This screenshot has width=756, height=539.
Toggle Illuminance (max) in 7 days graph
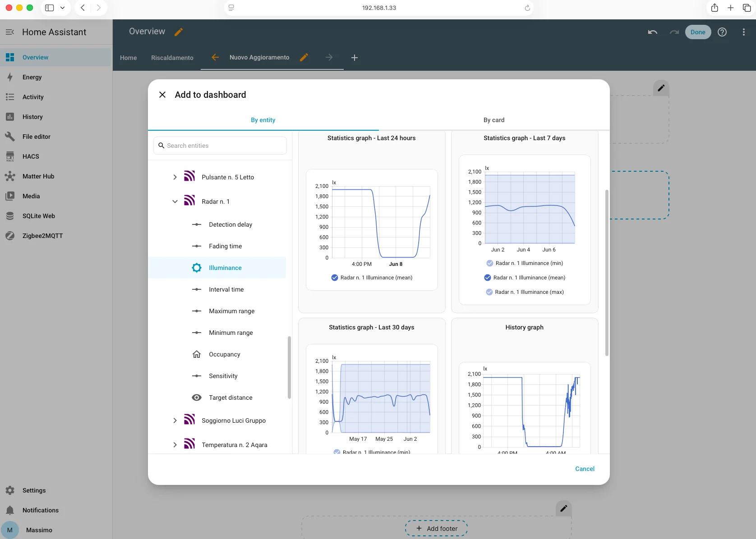pos(489,292)
